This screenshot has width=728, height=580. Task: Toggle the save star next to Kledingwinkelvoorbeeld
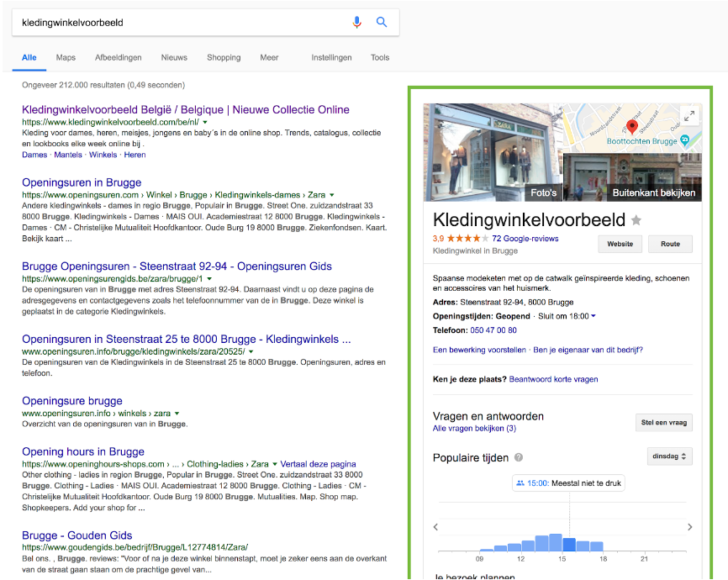pyautogui.click(x=636, y=219)
